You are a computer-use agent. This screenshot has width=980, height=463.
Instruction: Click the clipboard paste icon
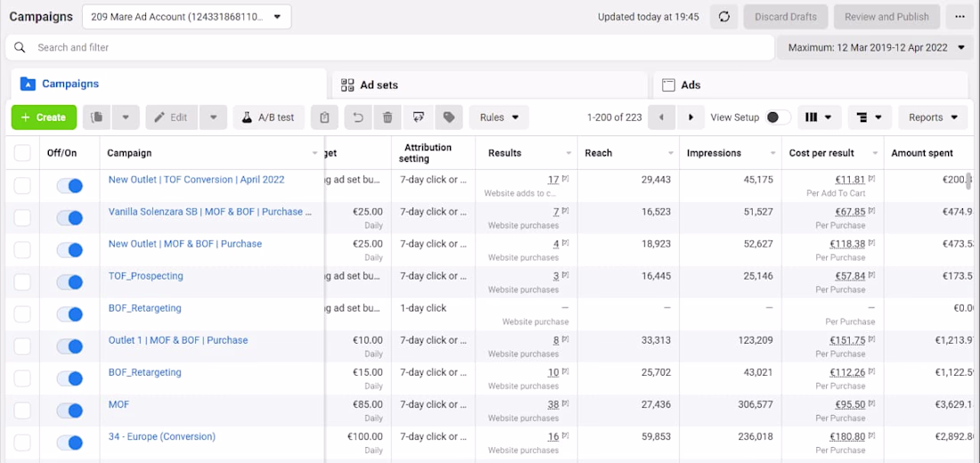(x=324, y=118)
